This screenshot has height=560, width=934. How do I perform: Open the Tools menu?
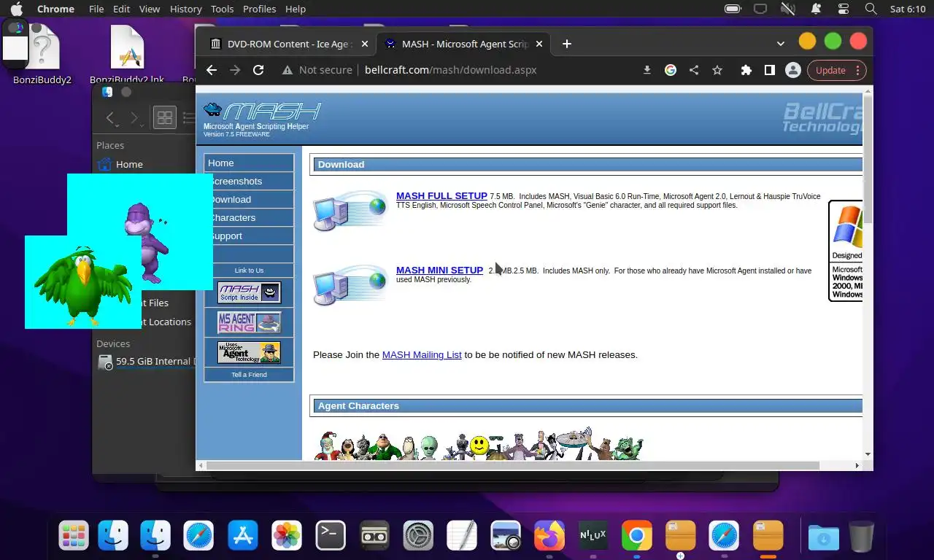(222, 9)
